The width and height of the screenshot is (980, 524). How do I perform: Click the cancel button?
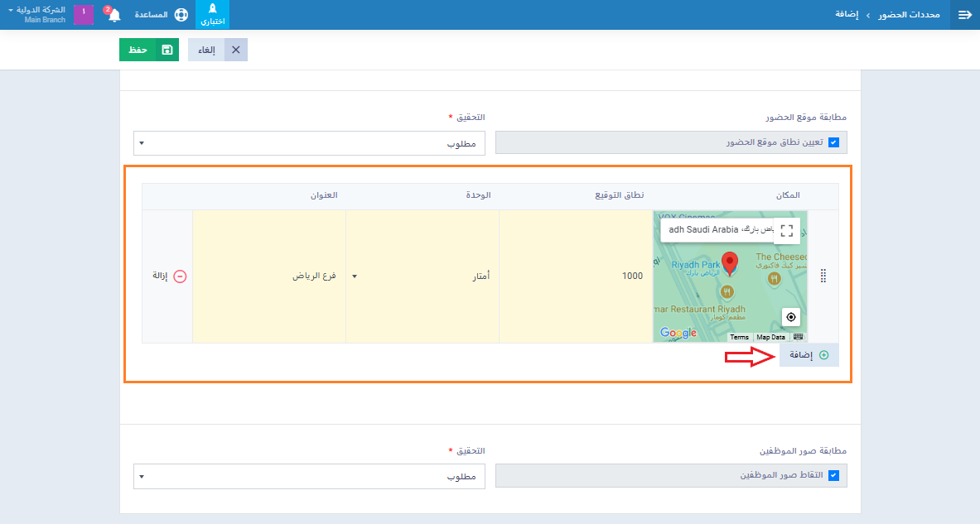point(218,50)
